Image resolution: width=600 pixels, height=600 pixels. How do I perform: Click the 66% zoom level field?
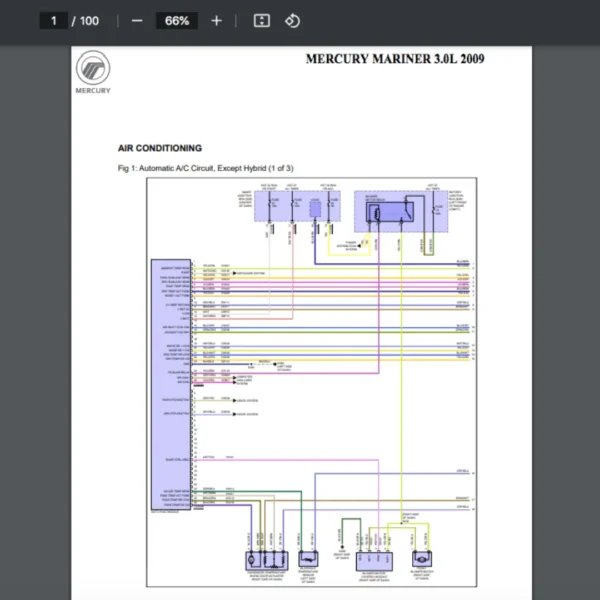tap(177, 20)
